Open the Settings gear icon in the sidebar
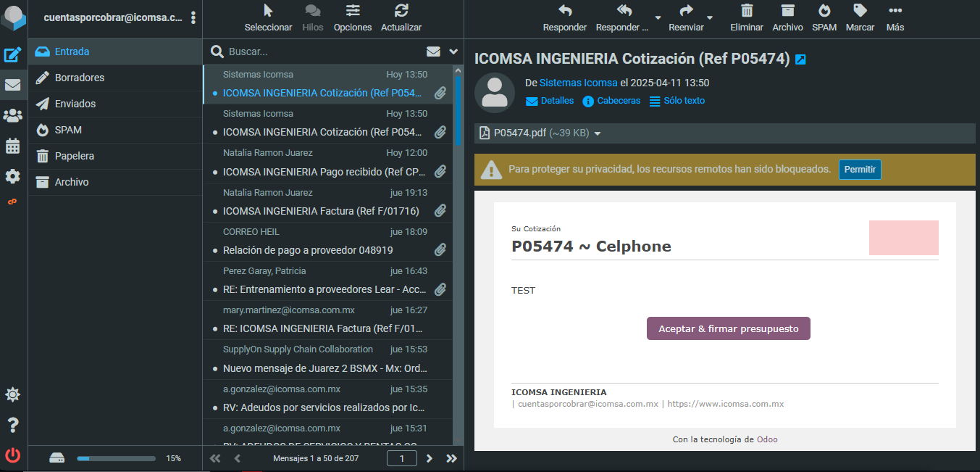Image resolution: width=980 pixels, height=472 pixels. (13, 176)
